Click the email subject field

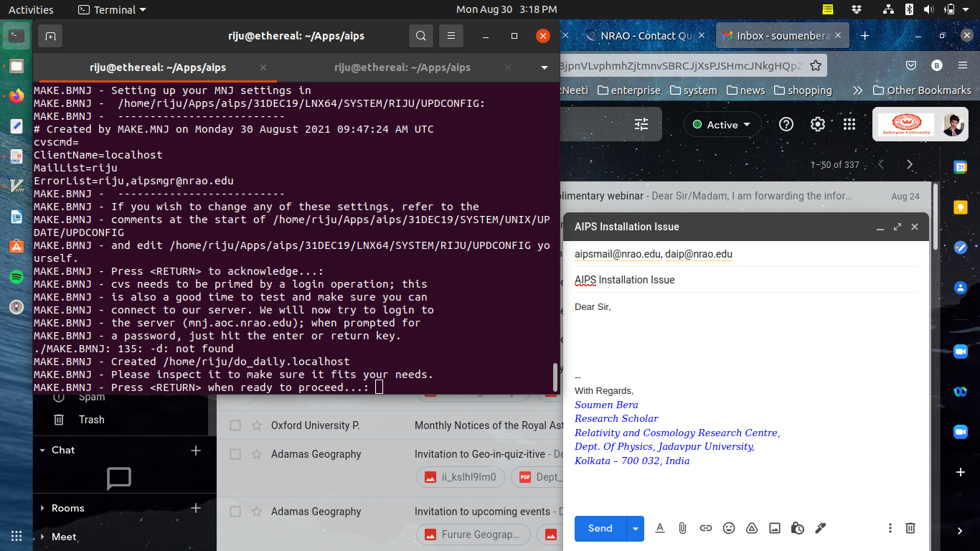coord(746,280)
